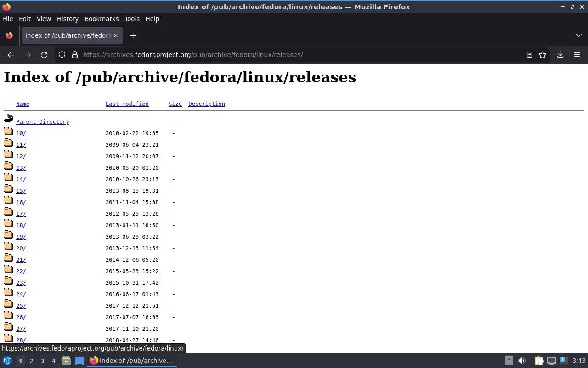Open the Help menu
This screenshot has height=368, width=588.
[153, 19]
